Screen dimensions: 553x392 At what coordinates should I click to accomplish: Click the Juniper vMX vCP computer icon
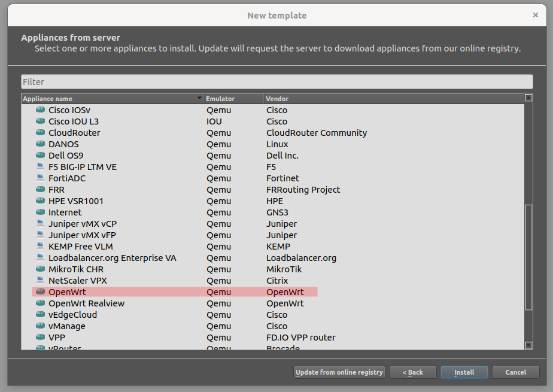(x=40, y=223)
